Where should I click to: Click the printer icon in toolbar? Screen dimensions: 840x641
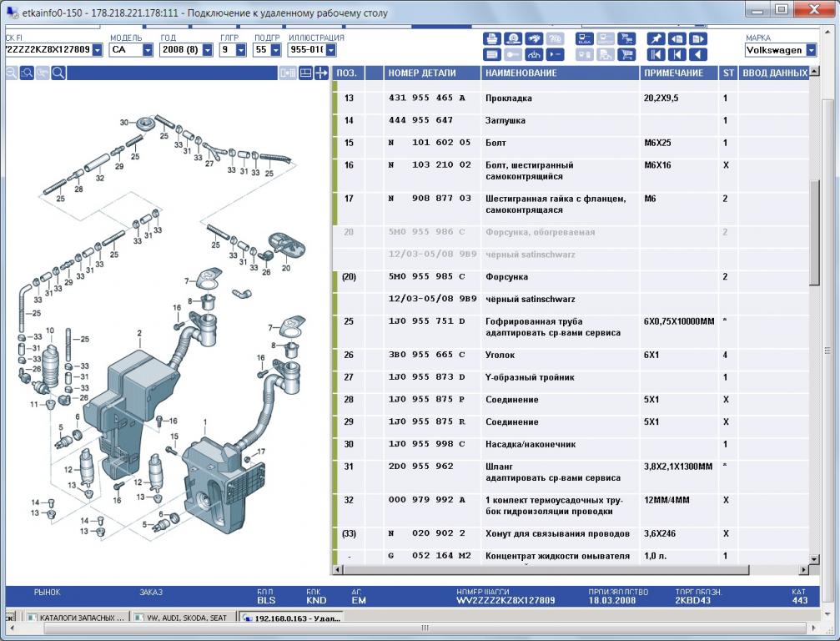(x=492, y=38)
